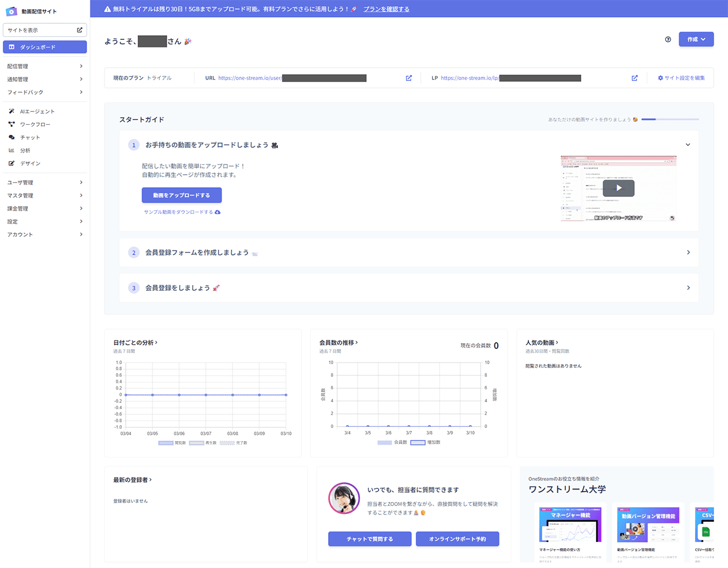
Task: Expand step 3 会員登録 section
Action: 688,287
